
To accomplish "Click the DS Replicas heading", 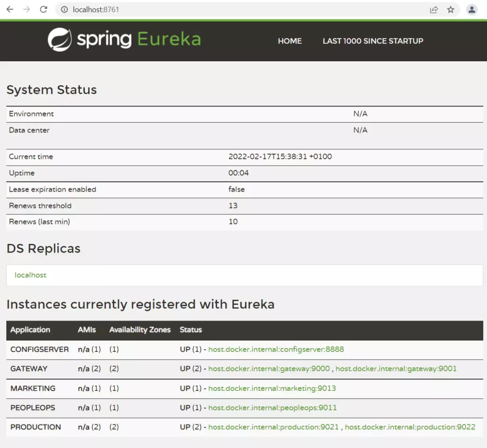I will 43,248.
